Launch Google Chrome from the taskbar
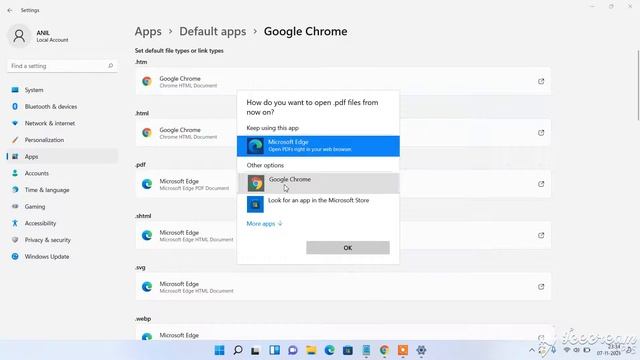This screenshot has width=640, height=360. 384,350
